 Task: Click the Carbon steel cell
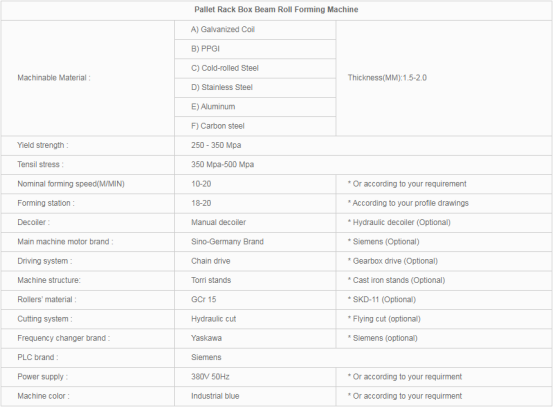click(255, 126)
